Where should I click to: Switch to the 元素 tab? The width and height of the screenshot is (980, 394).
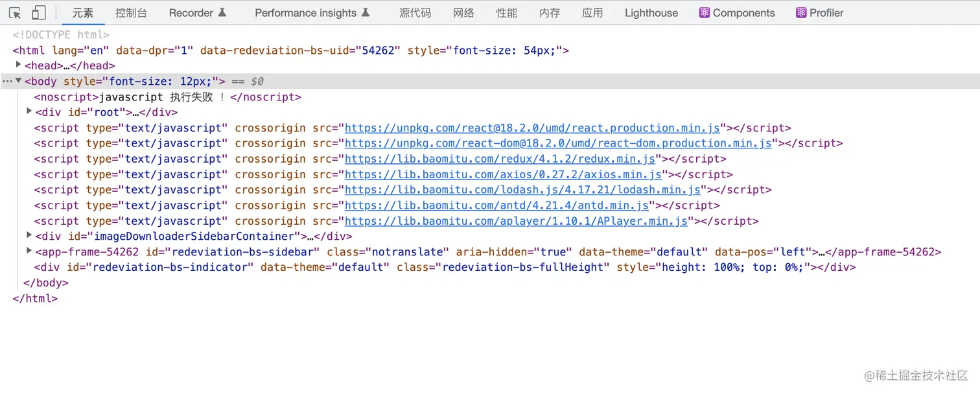(83, 13)
